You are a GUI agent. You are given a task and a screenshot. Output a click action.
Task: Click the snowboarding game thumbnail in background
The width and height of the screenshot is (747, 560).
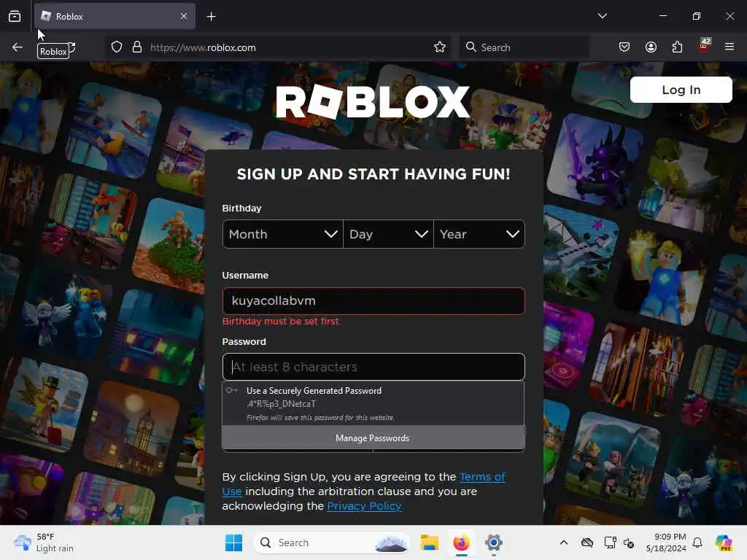click(x=115, y=130)
